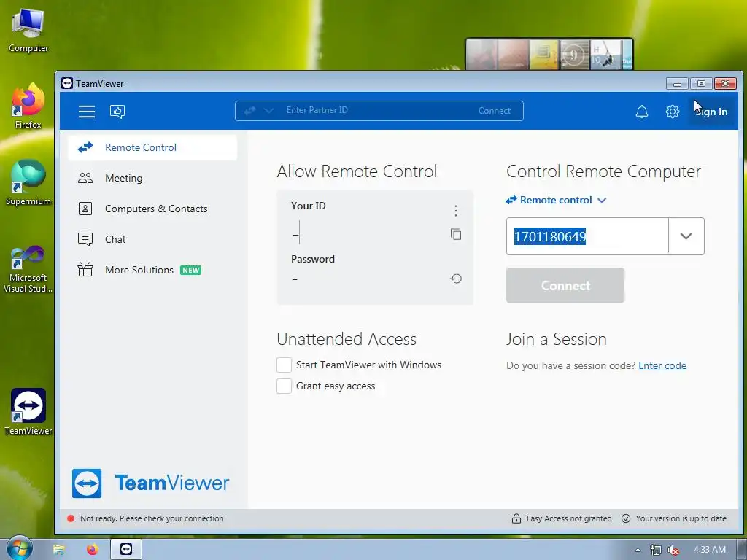Open the Meeting sidebar tab
The width and height of the screenshot is (747, 560).
pyautogui.click(x=152, y=178)
